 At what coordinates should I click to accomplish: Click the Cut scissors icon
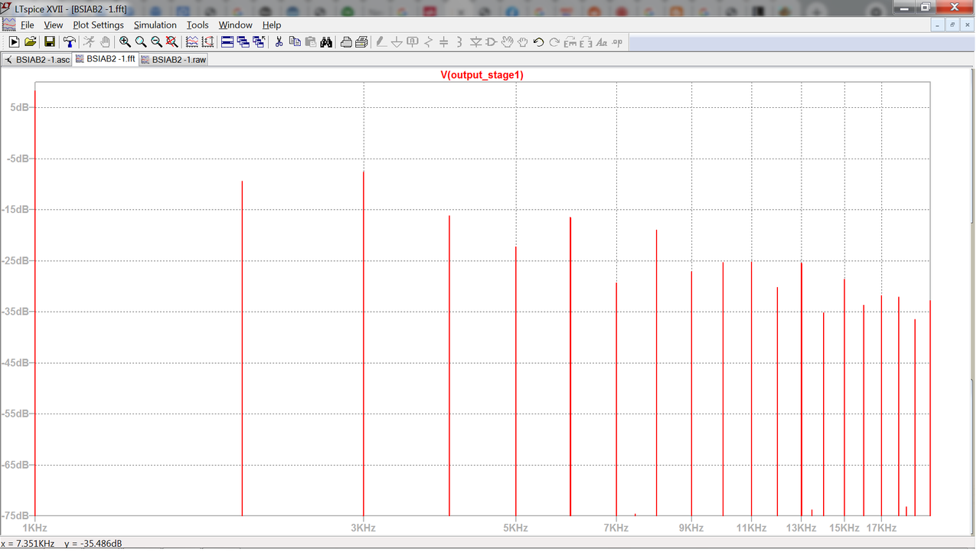pyautogui.click(x=279, y=42)
